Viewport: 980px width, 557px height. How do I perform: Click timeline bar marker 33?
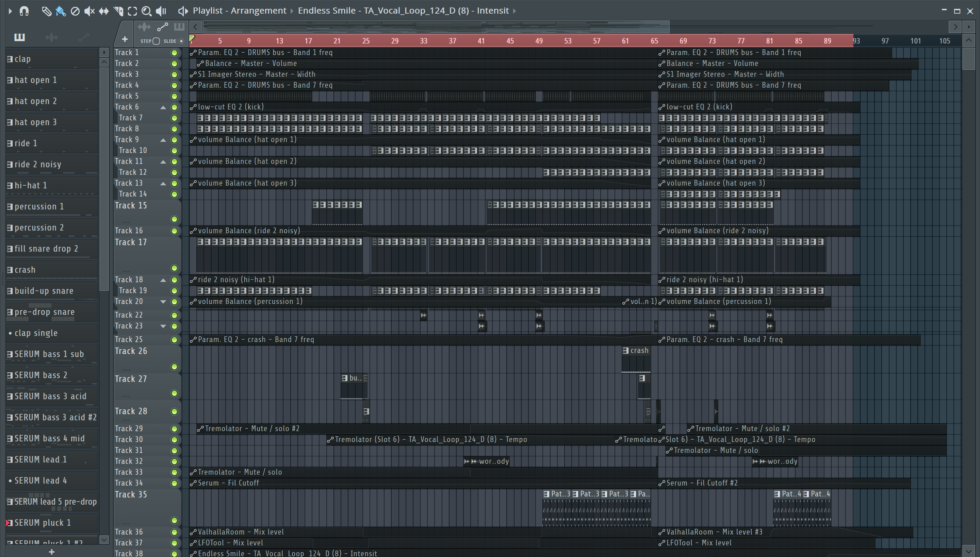[x=423, y=41]
